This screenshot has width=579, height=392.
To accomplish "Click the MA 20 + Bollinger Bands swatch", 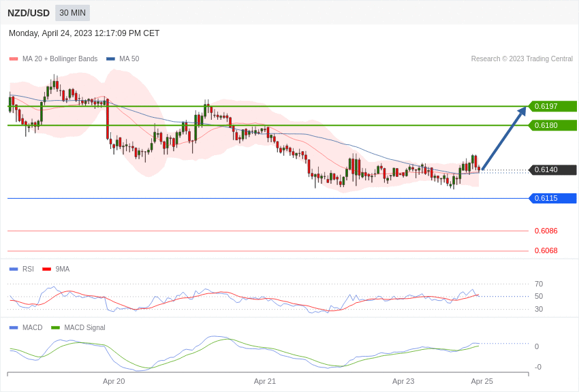I will coord(14,59).
